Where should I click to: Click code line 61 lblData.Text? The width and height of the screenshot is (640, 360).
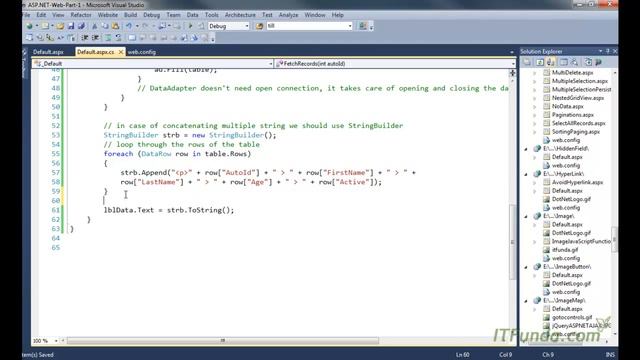[169, 210]
